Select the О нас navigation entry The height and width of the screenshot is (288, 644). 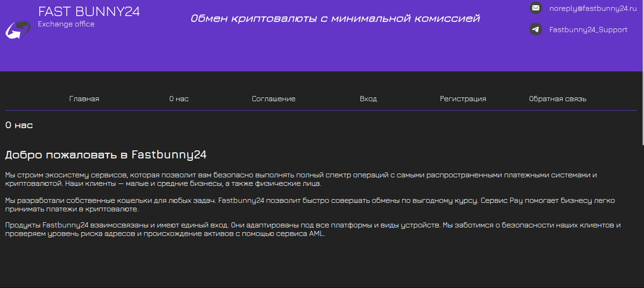coord(179,99)
